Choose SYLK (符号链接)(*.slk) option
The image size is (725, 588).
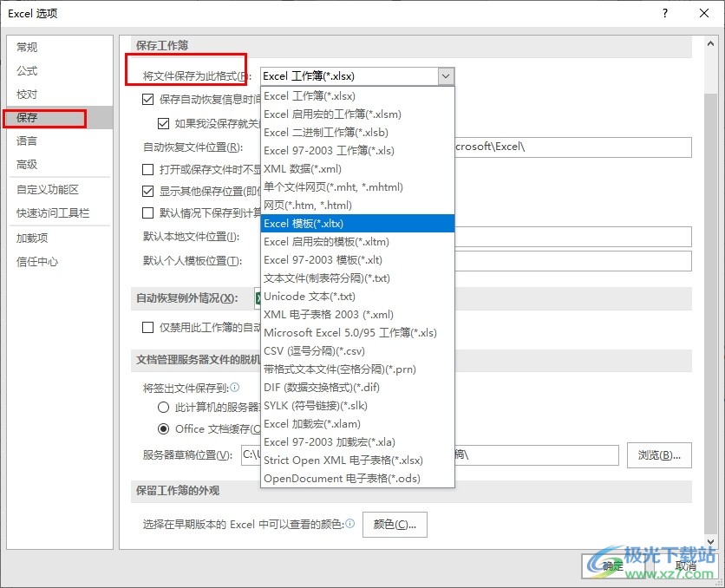coord(357,405)
